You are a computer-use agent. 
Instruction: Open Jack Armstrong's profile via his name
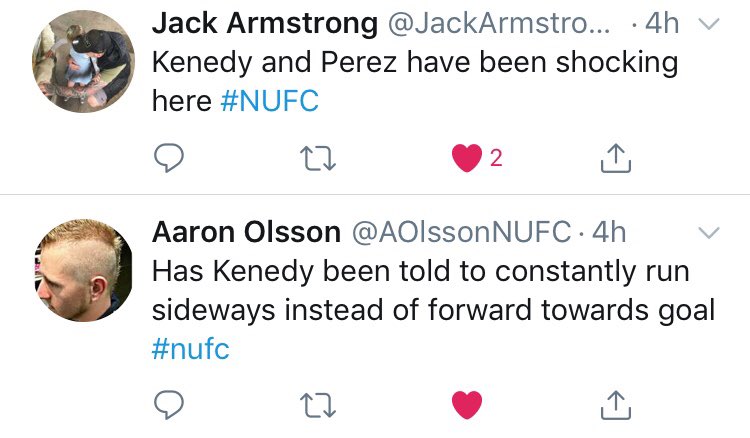[x=265, y=23]
